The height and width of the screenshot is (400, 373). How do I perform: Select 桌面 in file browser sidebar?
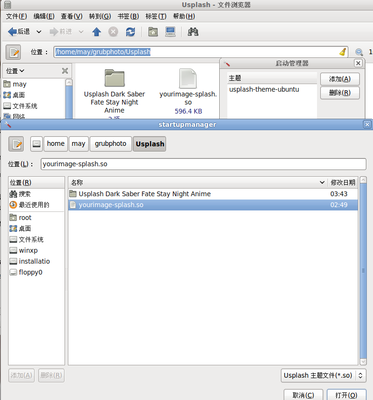(14, 95)
